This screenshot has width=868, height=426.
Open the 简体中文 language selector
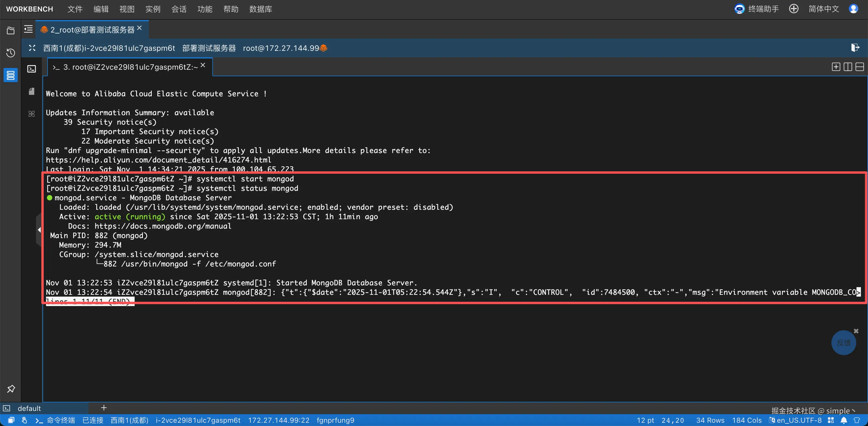(x=823, y=9)
